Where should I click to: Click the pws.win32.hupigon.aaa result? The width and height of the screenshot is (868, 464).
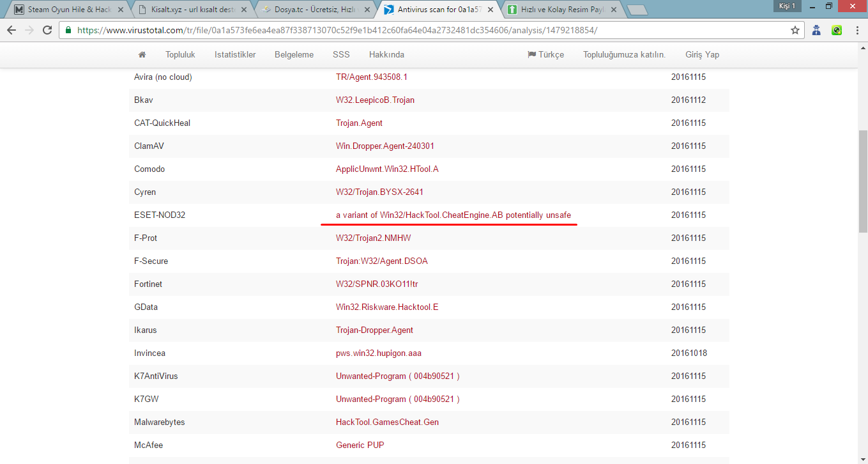click(378, 353)
